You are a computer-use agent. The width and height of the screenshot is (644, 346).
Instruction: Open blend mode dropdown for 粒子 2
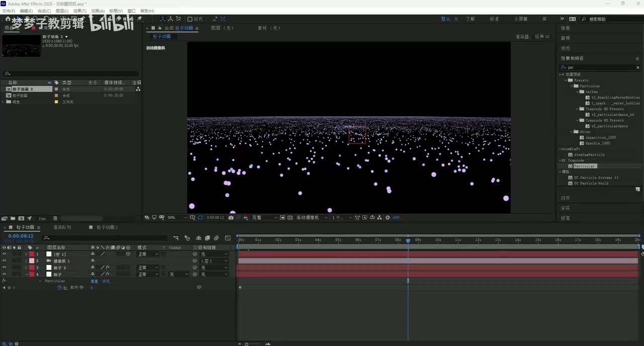[x=148, y=268]
